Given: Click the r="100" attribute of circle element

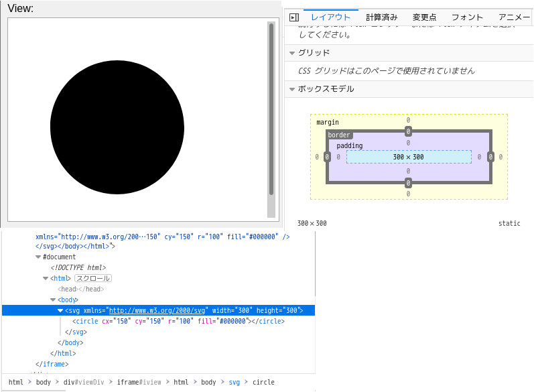Looking at the screenshot, I should pos(181,321).
